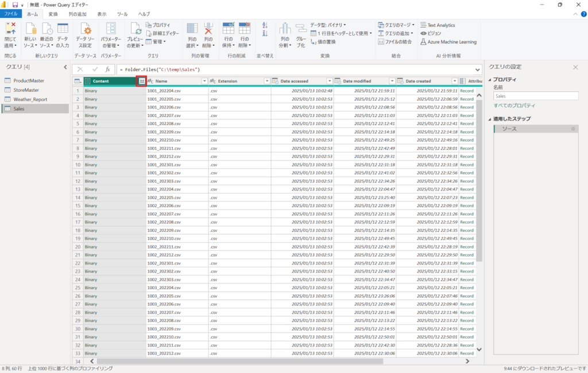Click inside the formula bar field
Viewport: 588px width, 373px height.
(x=296, y=70)
